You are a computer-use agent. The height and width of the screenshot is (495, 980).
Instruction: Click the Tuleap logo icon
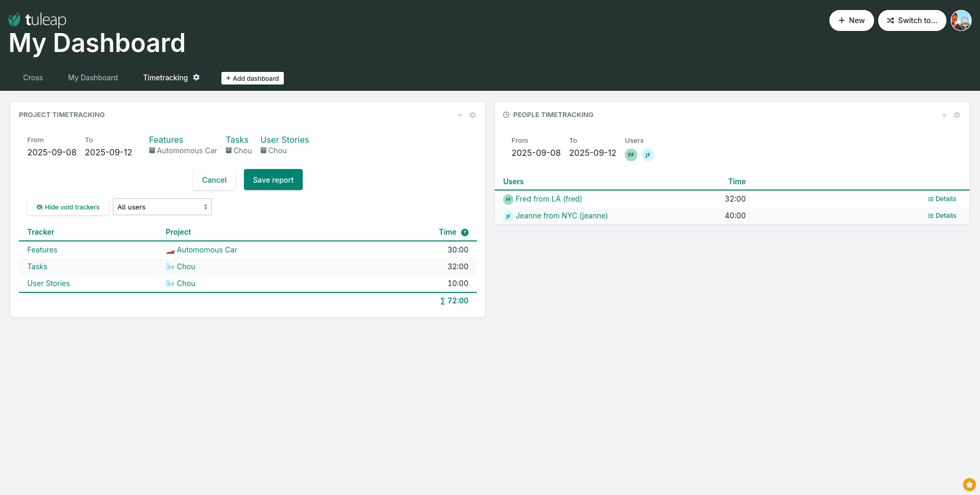[15, 20]
